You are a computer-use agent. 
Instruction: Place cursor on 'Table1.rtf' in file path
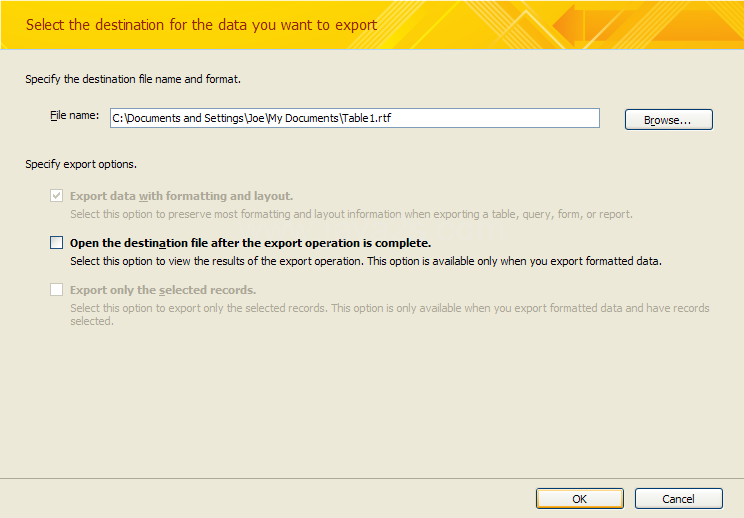point(367,118)
